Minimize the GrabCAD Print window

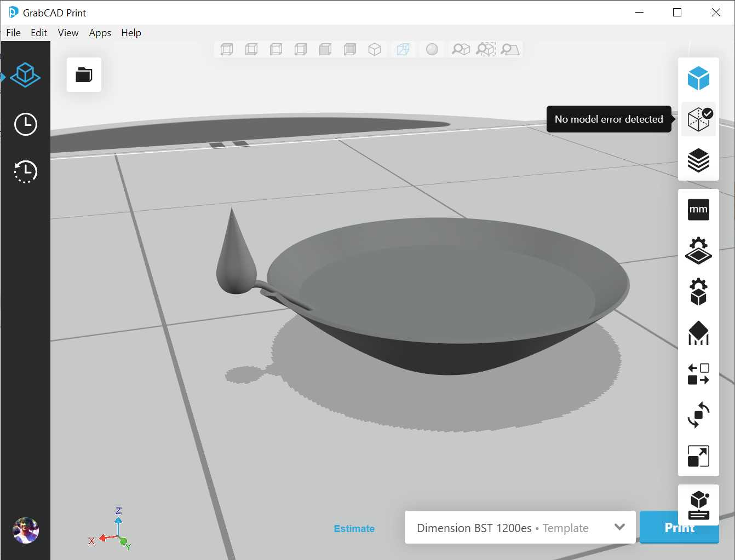click(639, 12)
